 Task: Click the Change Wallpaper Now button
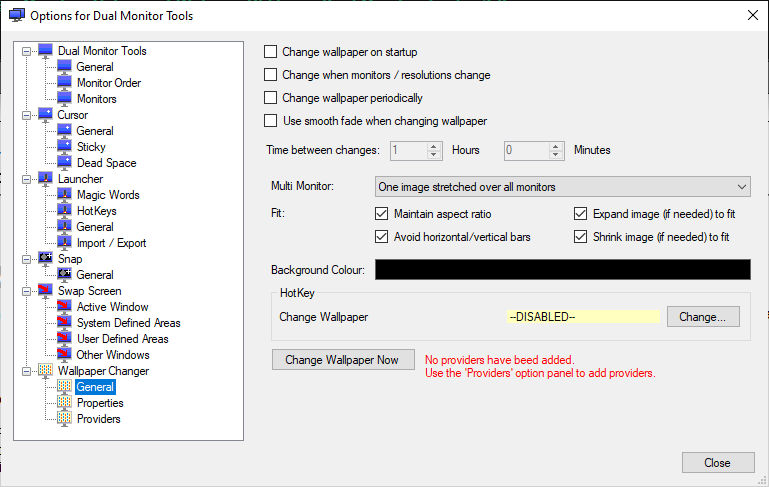click(343, 359)
